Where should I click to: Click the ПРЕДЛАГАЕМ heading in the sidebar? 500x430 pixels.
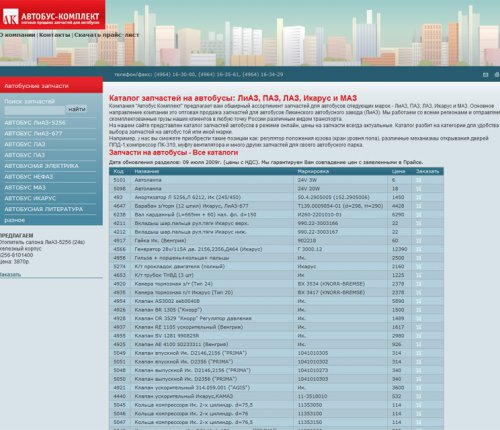point(17,236)
